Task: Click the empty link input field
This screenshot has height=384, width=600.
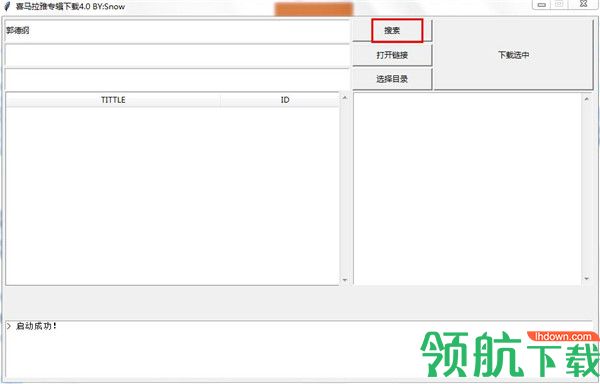Action: pyautogui.click(x=178, y=56)
